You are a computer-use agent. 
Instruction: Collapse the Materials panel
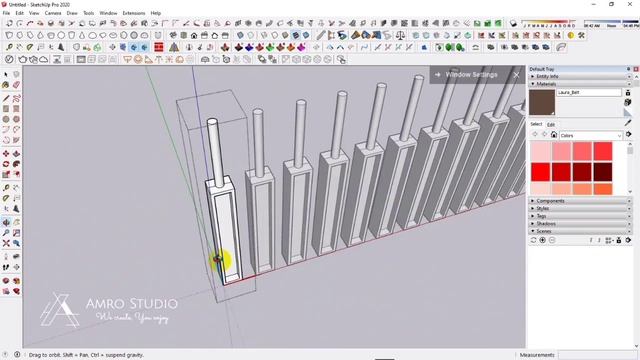coord(580,84)
